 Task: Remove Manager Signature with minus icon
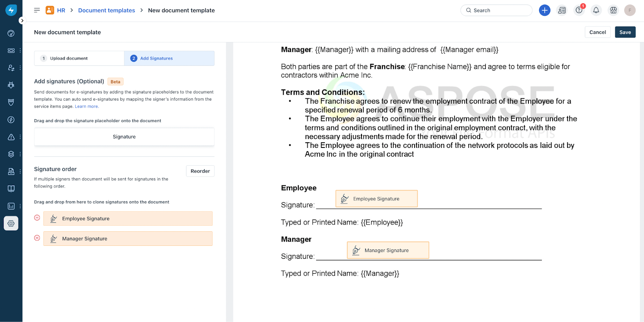coord(37,238)
